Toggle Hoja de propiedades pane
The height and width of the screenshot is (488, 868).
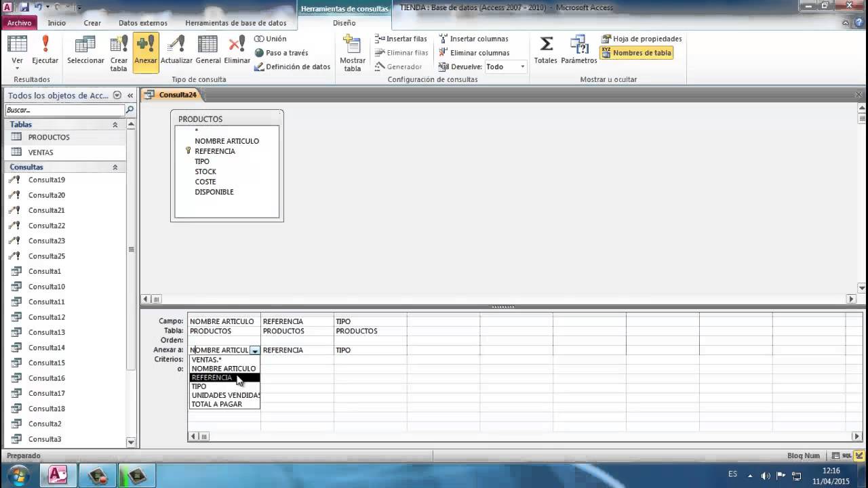point(642,39)
